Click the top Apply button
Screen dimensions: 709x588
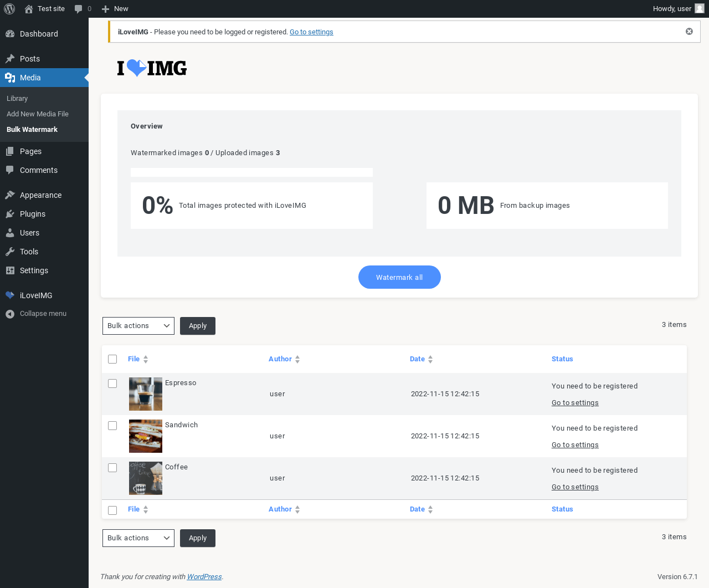198,326
